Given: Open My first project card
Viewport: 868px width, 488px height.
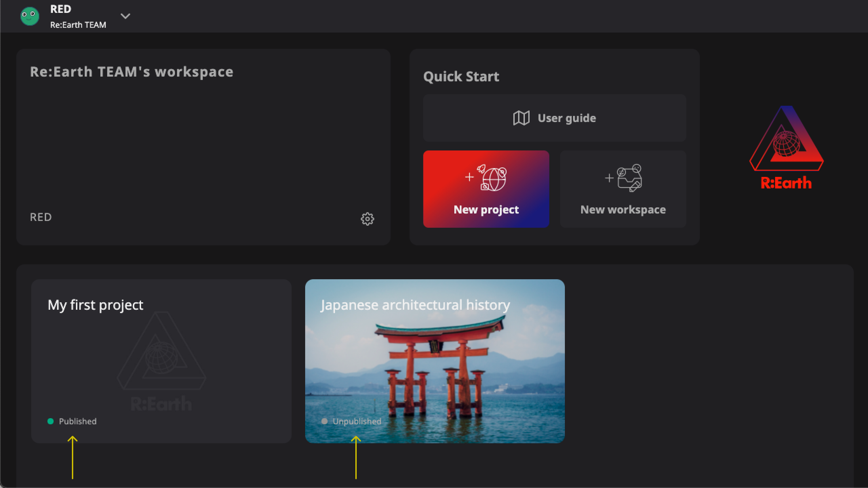Looking at the screenshot, I should 161,361.
